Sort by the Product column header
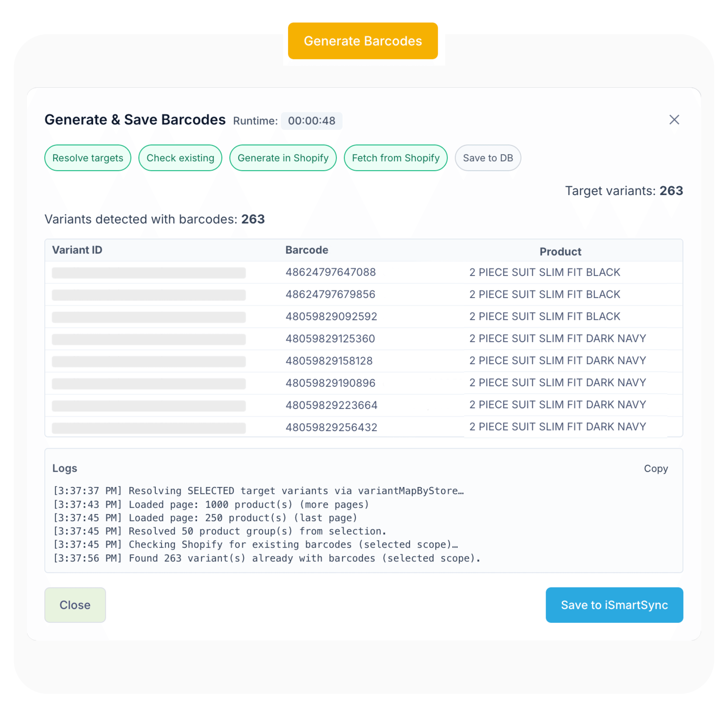728x728 pixels. (x=560, y=251)
